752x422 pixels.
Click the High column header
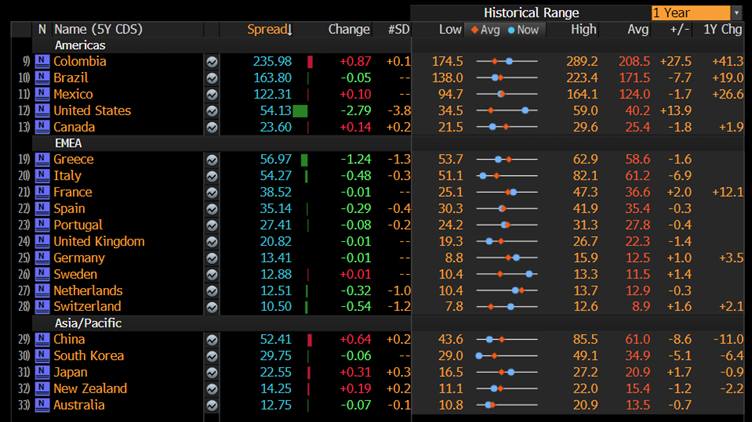(x=584, y=29)
